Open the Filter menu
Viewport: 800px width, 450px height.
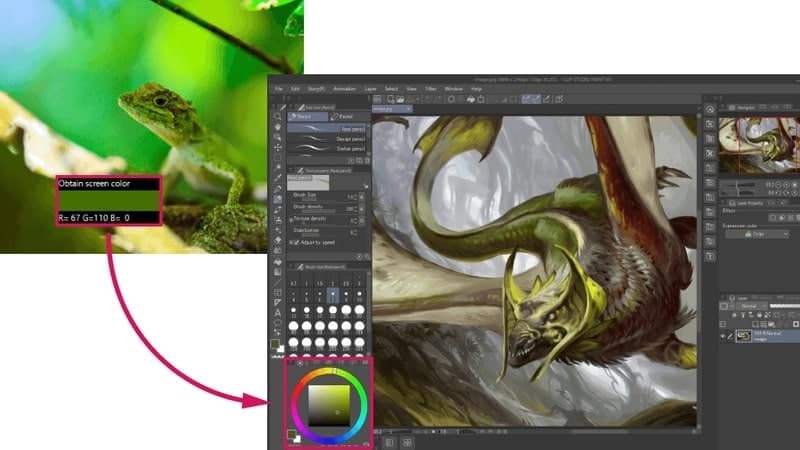pos(431,89)
